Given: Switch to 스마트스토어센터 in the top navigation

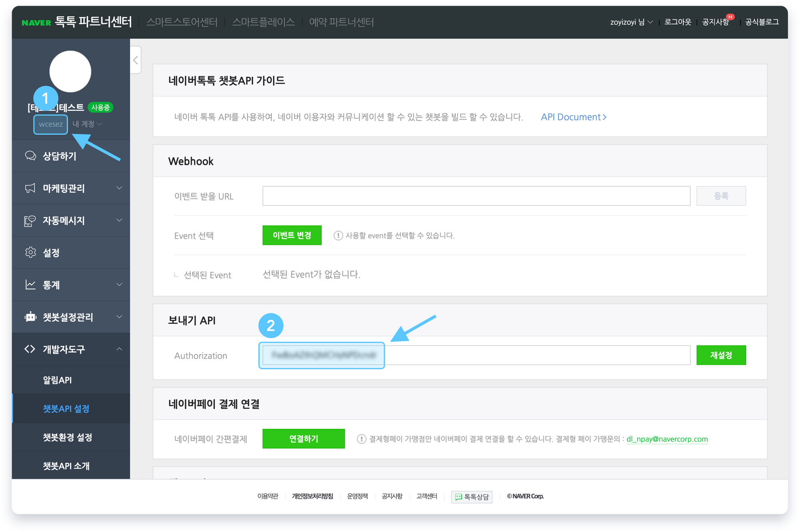Looking at the screenshot, I should tap(182, 22).
